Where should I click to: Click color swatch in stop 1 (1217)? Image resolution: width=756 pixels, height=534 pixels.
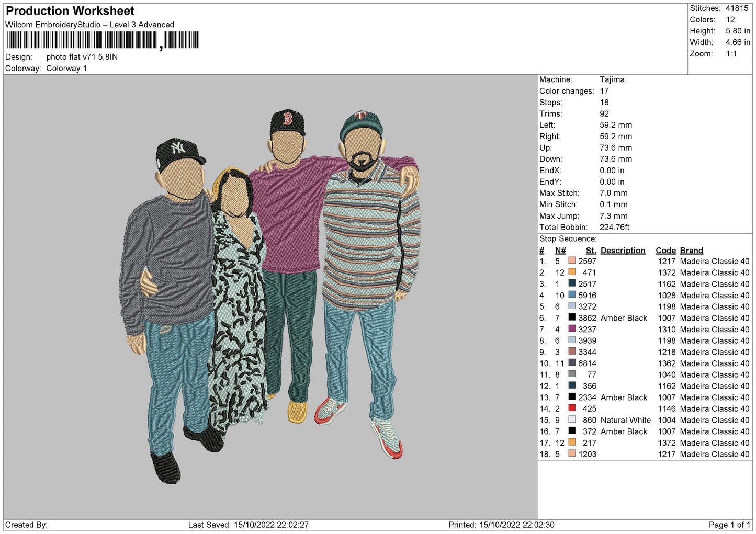[572, 261]
